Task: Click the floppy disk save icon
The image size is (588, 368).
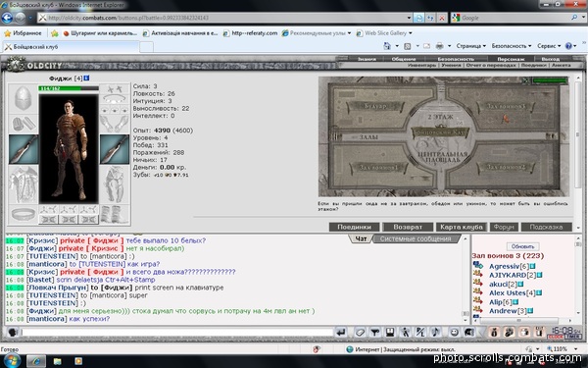Action: pyautogui.click(x=390, y=333)
